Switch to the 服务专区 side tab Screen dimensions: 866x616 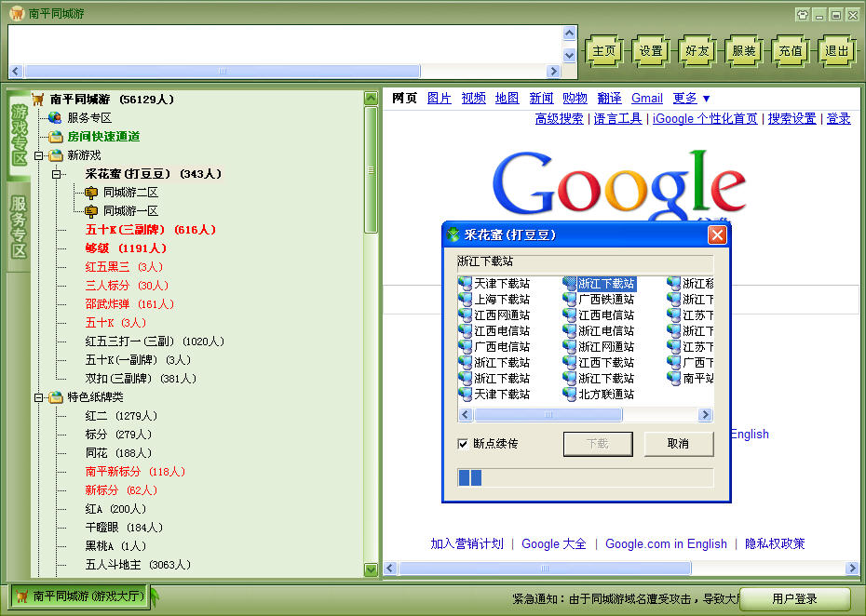click(x=19, y=226)
